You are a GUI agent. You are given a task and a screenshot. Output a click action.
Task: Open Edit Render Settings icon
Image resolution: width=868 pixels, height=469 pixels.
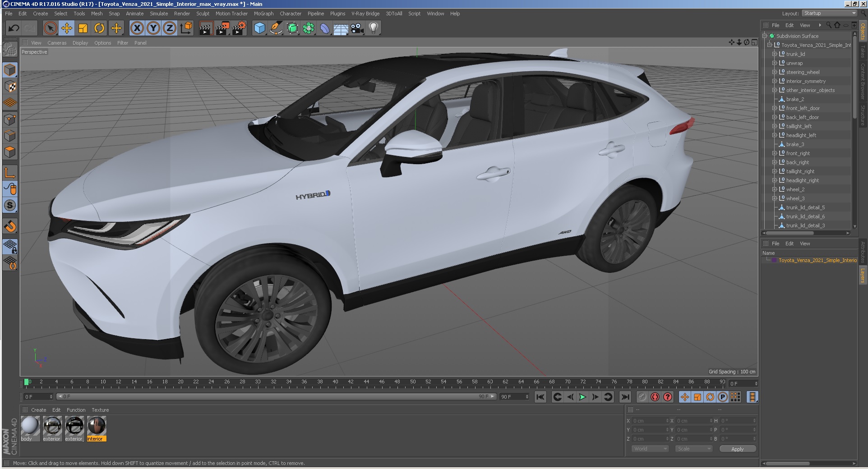(x=239, y=28)
